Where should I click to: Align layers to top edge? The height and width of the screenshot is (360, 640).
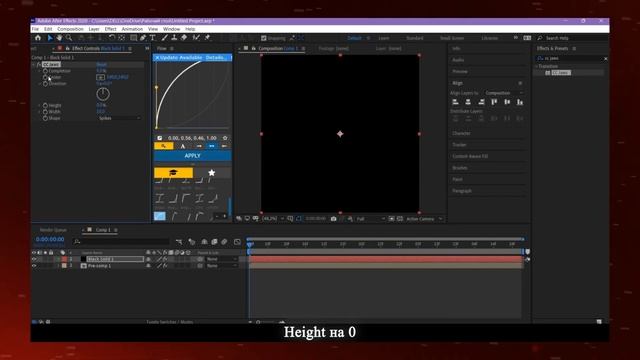click(x=494, y=102)
